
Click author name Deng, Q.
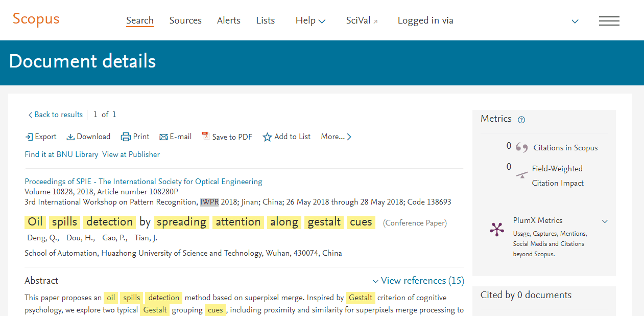43,238
